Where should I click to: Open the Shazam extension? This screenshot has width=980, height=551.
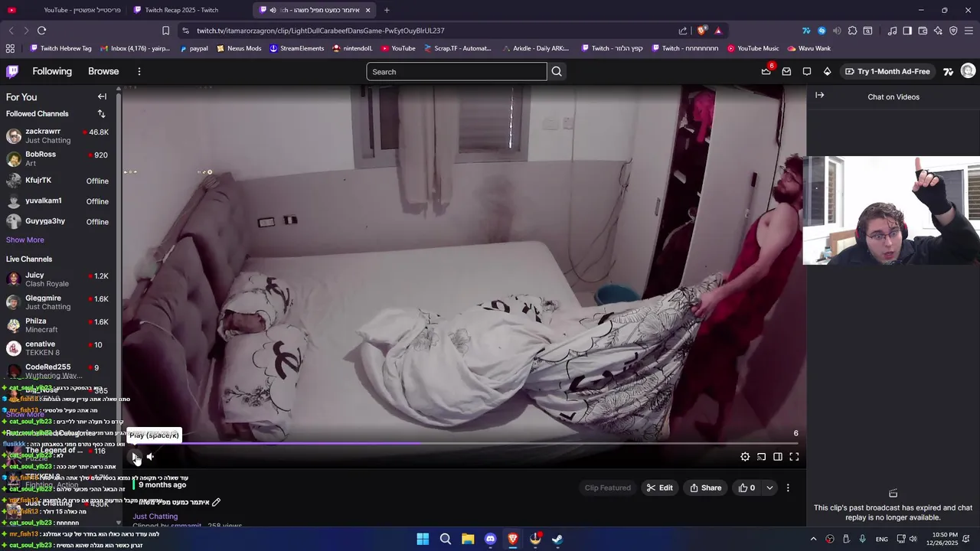point(822,31)
